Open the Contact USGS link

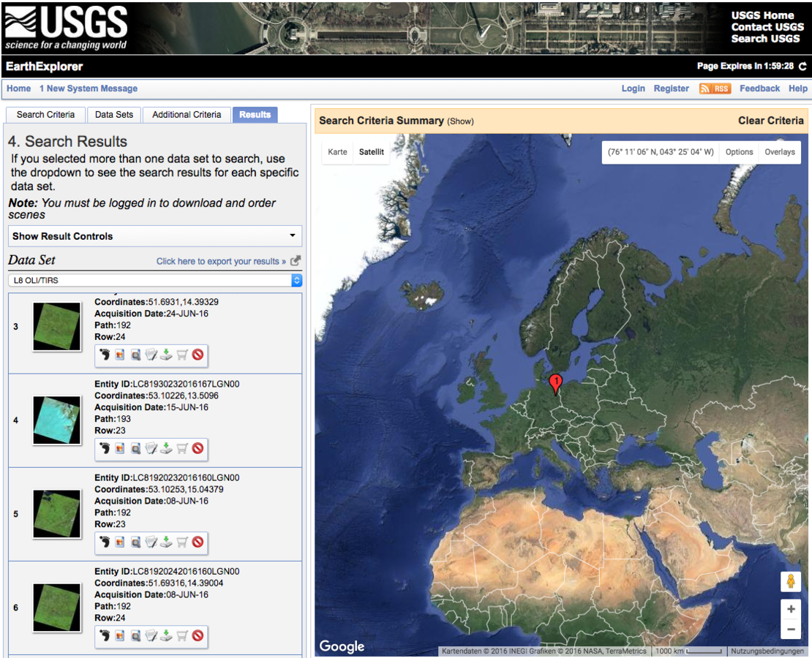click(767, 27)
